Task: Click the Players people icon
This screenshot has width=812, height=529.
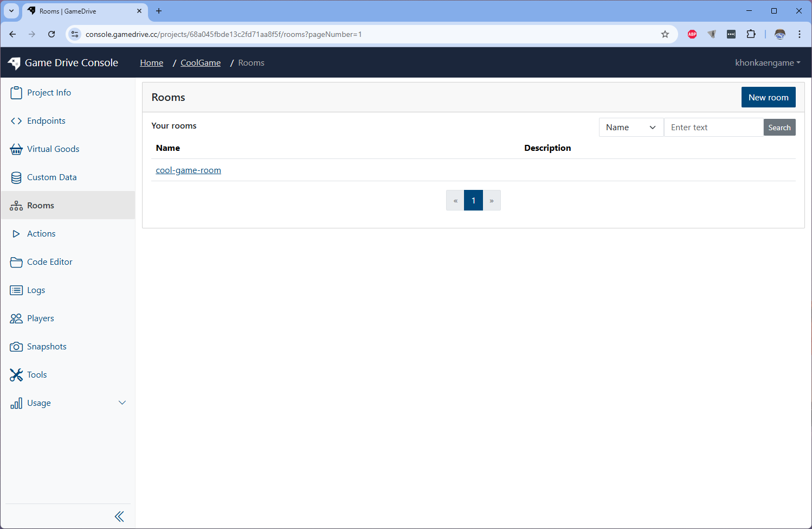Action: (x=16, y=318)
